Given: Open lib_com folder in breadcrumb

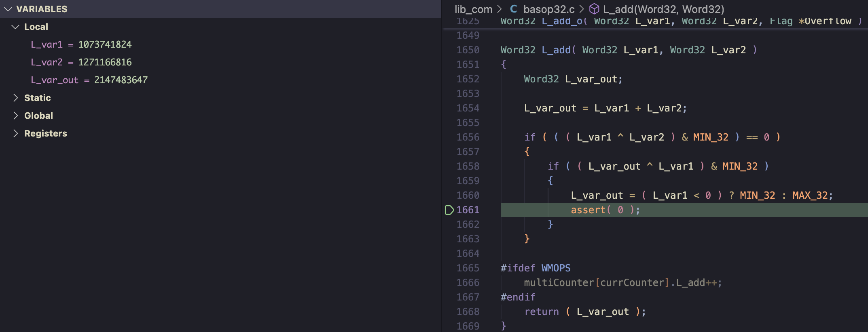Looking at the screenshot, I should pyautogui.click(x=473, y=9).
